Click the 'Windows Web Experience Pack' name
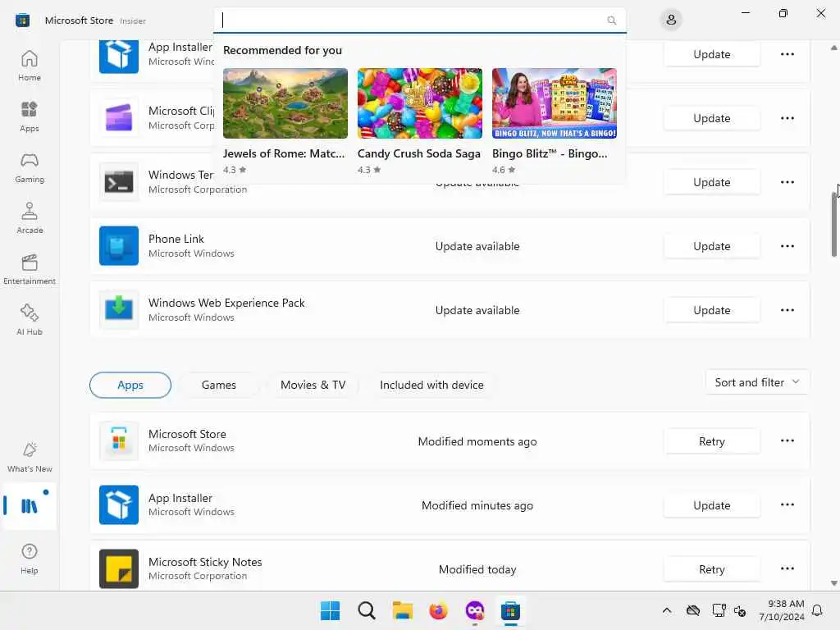The height and width of the screenshot is (630, 840). (x=226, y=303)
